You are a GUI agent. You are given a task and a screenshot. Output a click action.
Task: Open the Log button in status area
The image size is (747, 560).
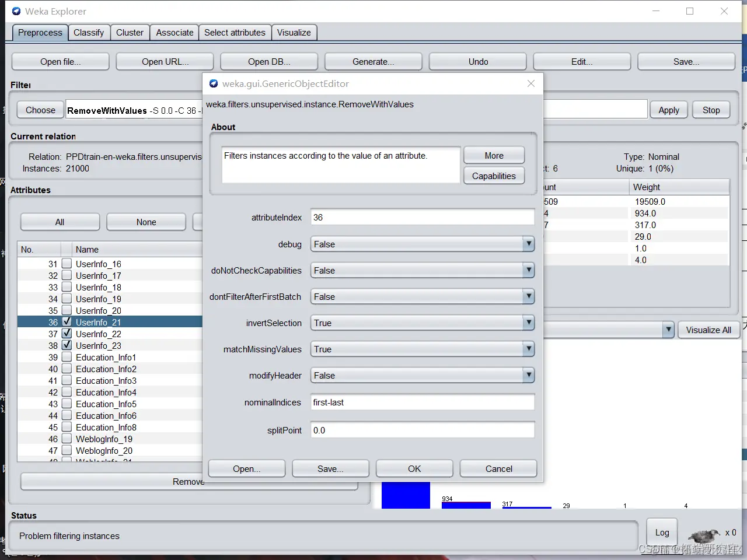click(x=662, y=532)
